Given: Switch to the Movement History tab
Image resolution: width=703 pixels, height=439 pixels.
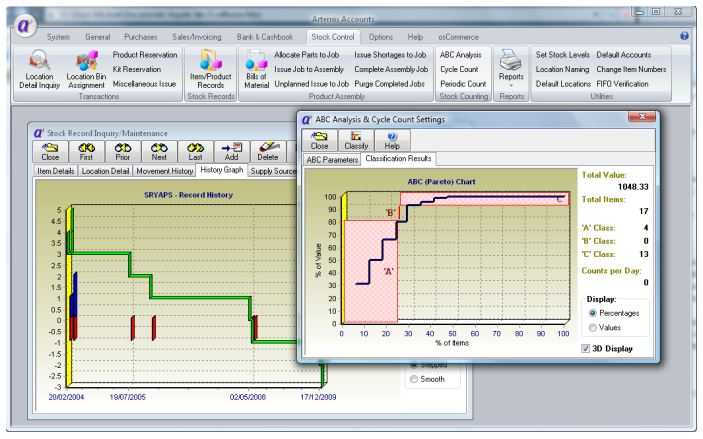Looking at the screenshot, I should pyautogui.click(x=165, y=171).
